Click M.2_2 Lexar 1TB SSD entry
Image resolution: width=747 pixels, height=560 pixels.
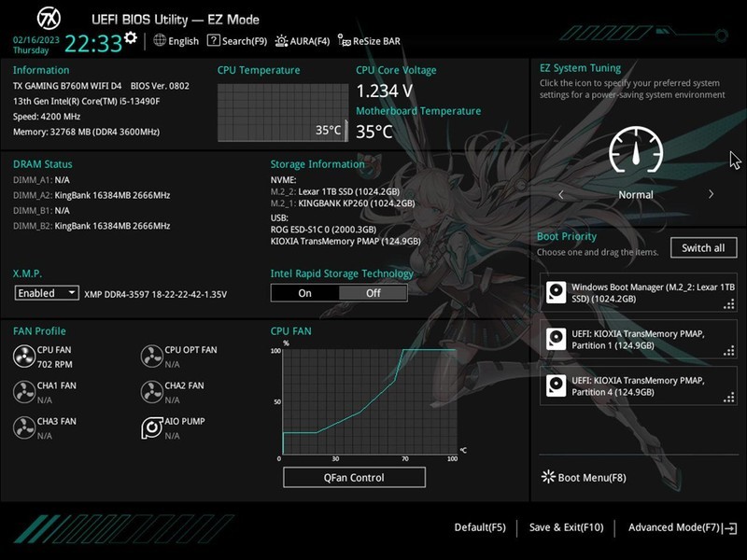(335, 191)
